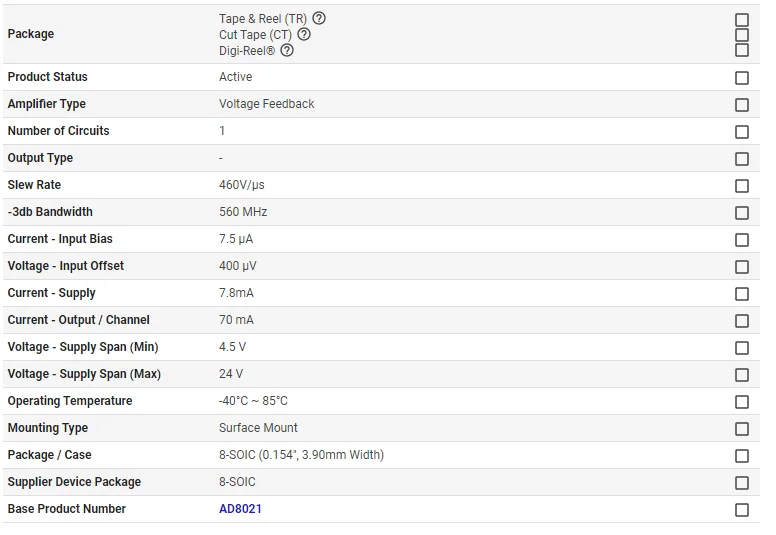Check the Supplier Device Package checkbox
This screenshot has height=535, width=776.
[742, 483]
